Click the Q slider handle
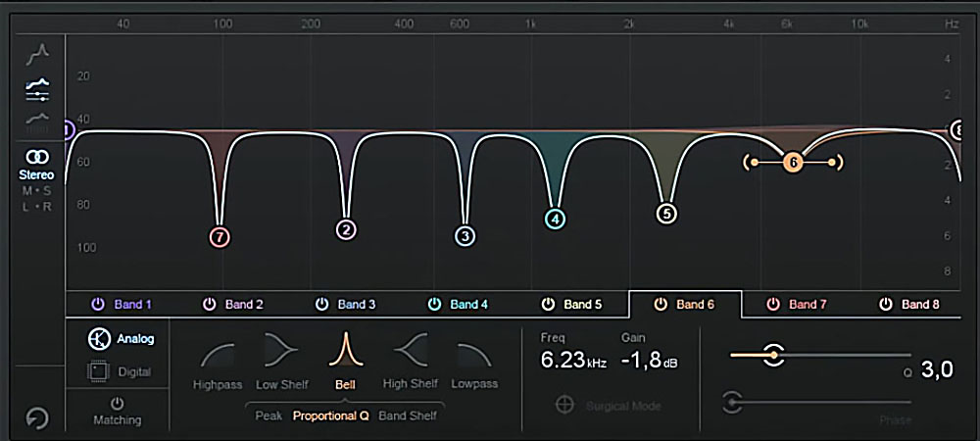This screenshot has height=441, width=980. (x=774, y=355)
